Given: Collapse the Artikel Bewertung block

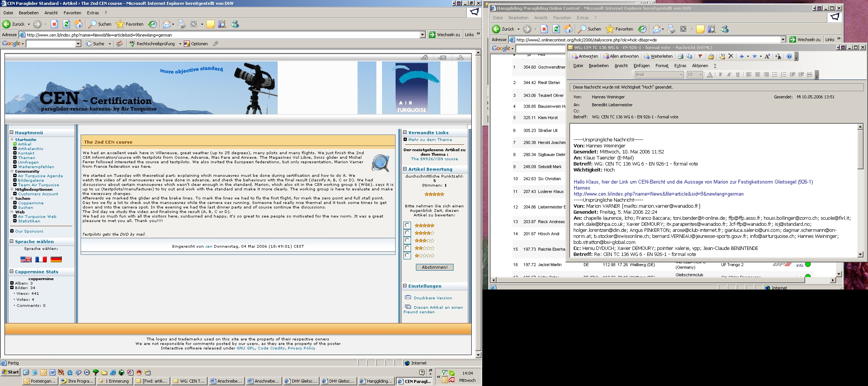Looking at the screenshot, I should [x=405, y=169].
